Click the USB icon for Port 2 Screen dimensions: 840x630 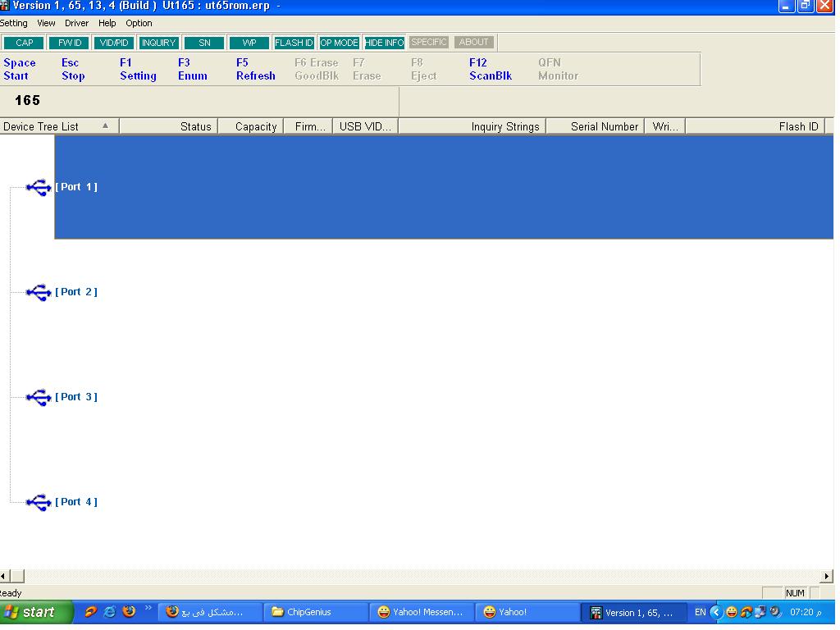(39, 293)
